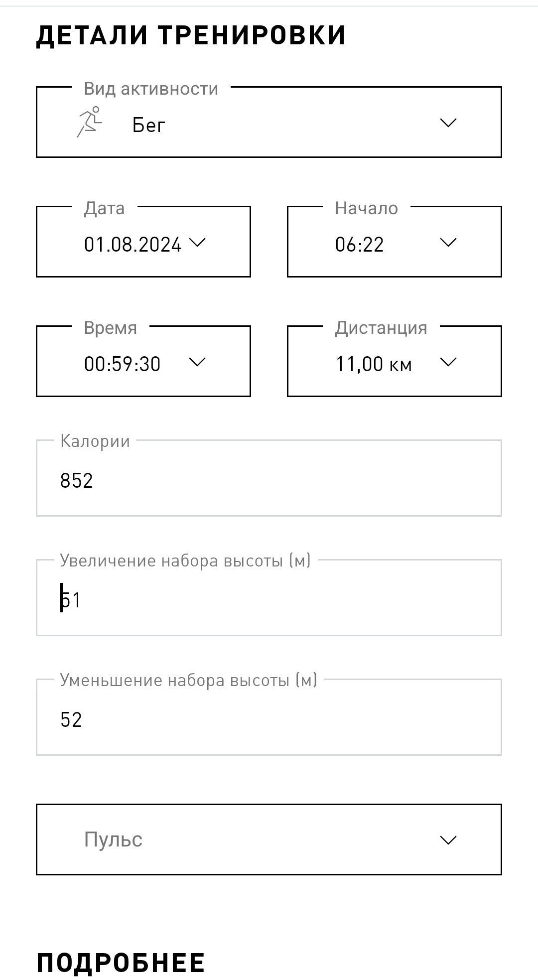Expand the activity type chevron
The height and width of the screenshot is (980, 538).
448,123
